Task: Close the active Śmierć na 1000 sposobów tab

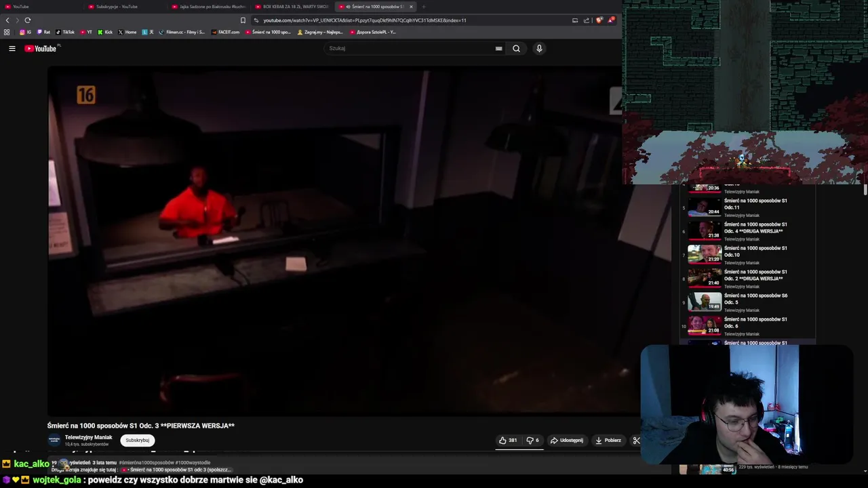Action: click(411, 7)
